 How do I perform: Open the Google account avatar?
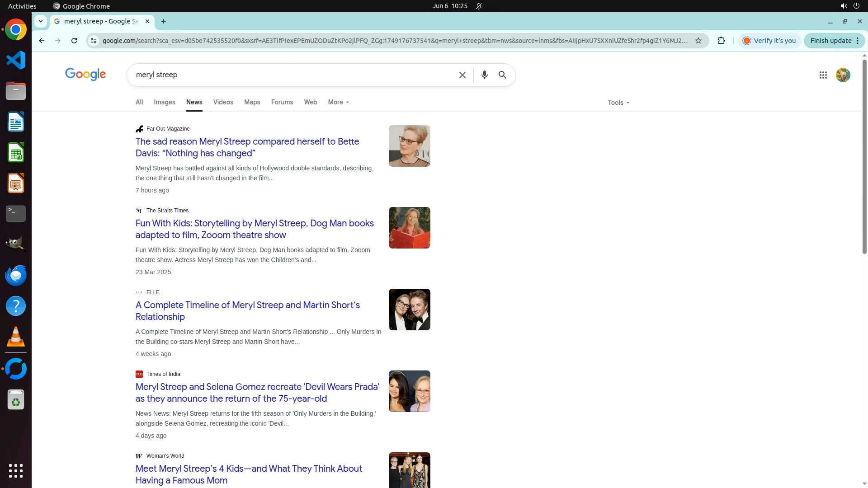tap(843, 75)
